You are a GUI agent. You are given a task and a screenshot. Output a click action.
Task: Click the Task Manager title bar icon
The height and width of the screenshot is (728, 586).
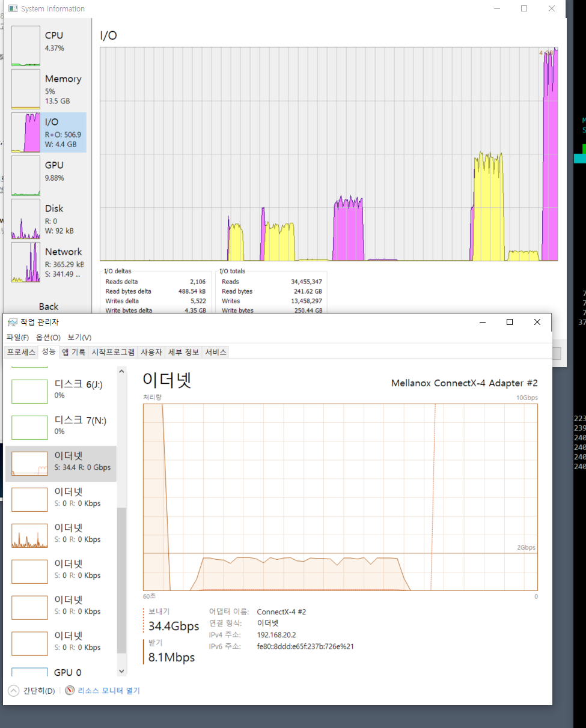[13, 323]
